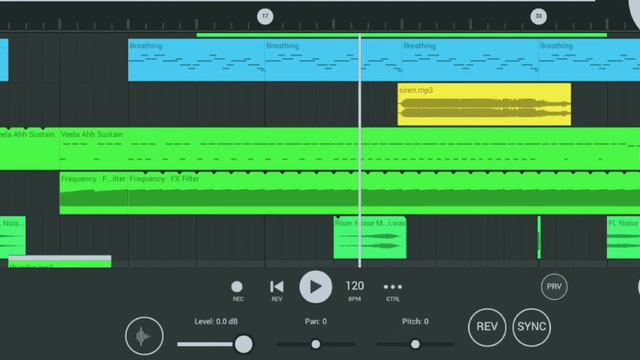Select Breathing clip above siren.mp3
Viewport: 640px width, 360px height.
pyautogui.click(x=470, y=60)
